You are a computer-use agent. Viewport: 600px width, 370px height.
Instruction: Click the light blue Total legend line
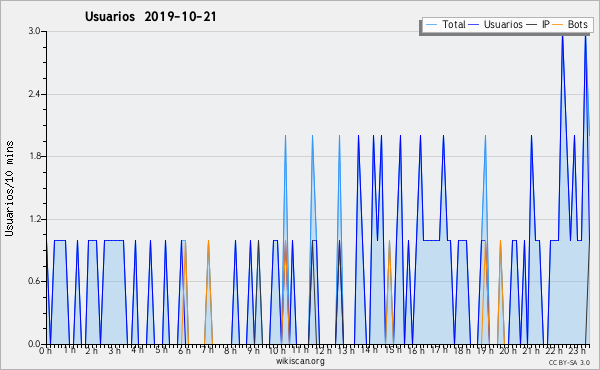tap(432, 25)
